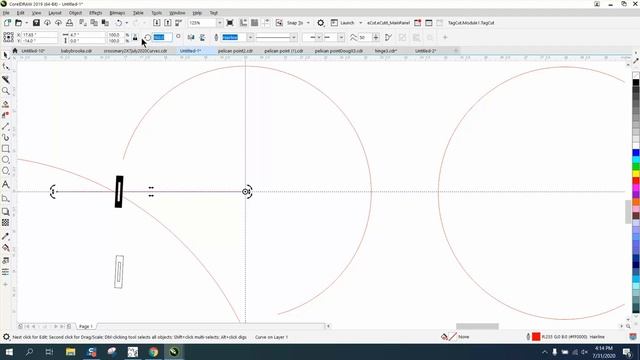Viewport: 640px width, 360px height.
Task: Click the Mirror vertically icon
Action: click(x=202, y=38)
